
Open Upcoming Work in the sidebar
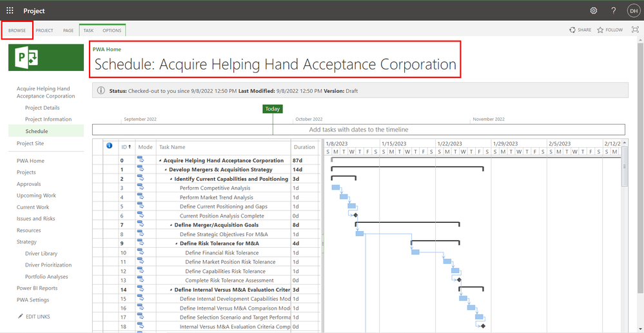(x=36, y=196)
